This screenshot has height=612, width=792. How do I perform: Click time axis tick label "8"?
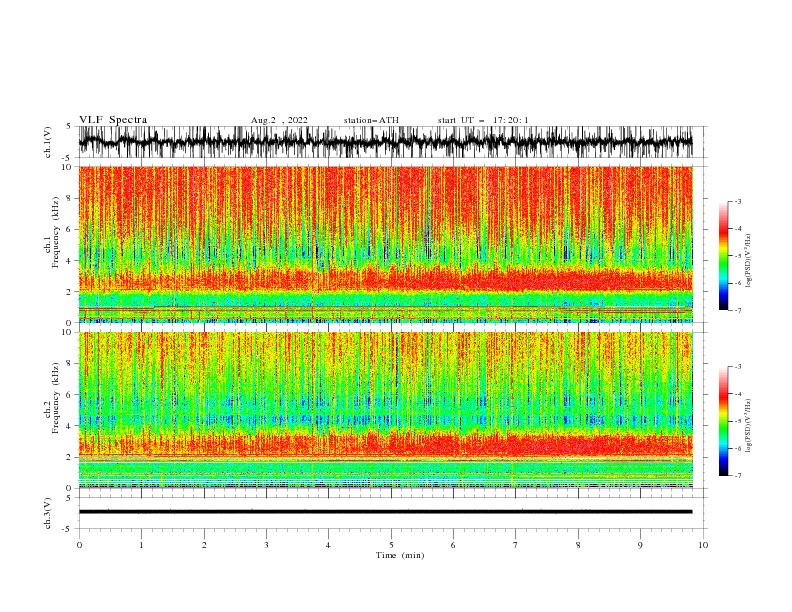[578, 545]
